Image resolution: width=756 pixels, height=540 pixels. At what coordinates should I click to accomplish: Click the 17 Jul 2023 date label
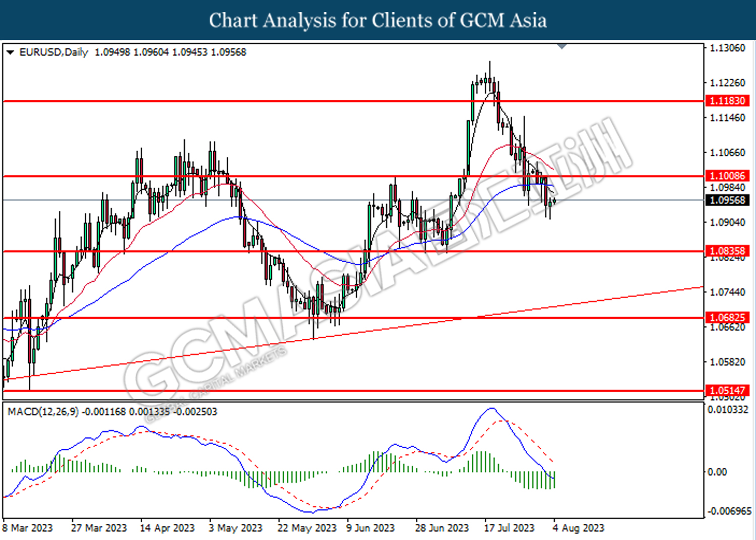pos(509,528)
